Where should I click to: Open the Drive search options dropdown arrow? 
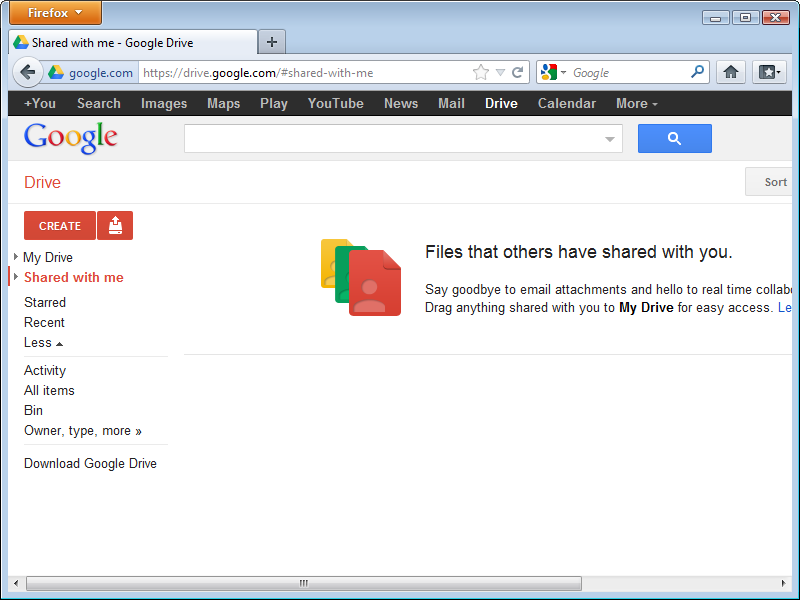pyautogui.click(x=609, y=139)
